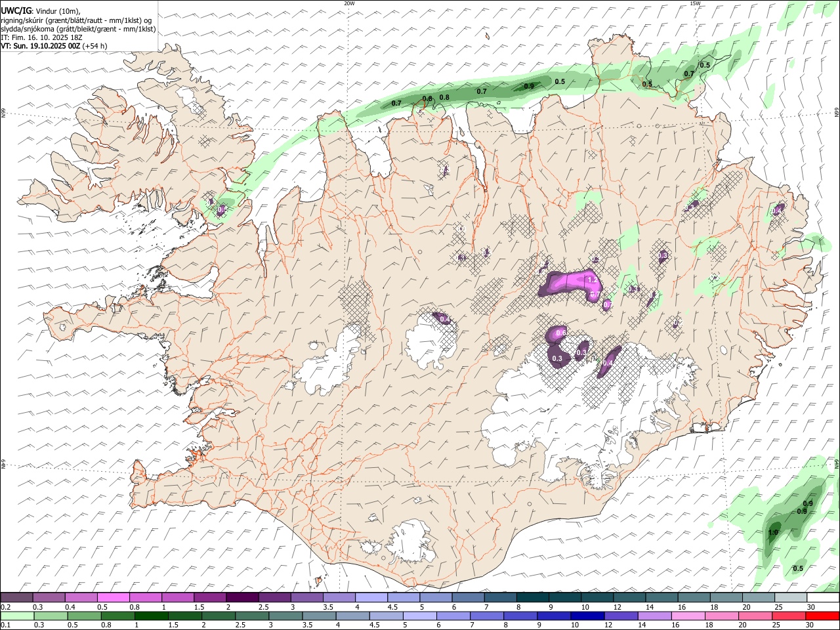Click the '14' label under top legend row
840x630 pixels.
[x=650, y=607]
